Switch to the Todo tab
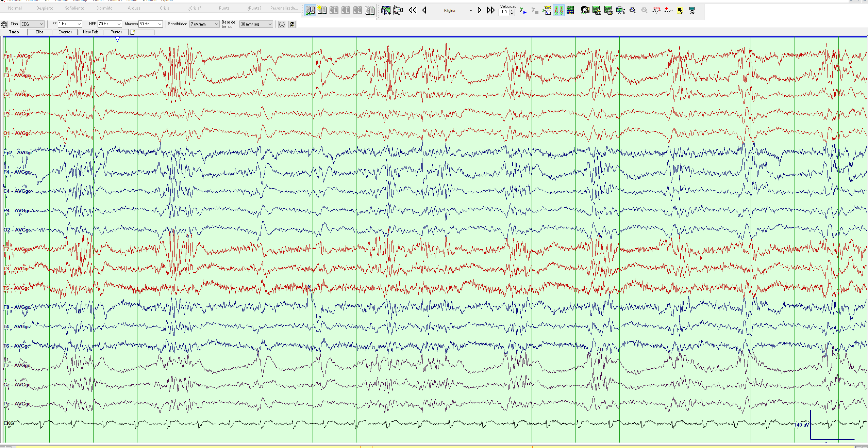Viewport: 868px width, 448px height. click(14, 32)
